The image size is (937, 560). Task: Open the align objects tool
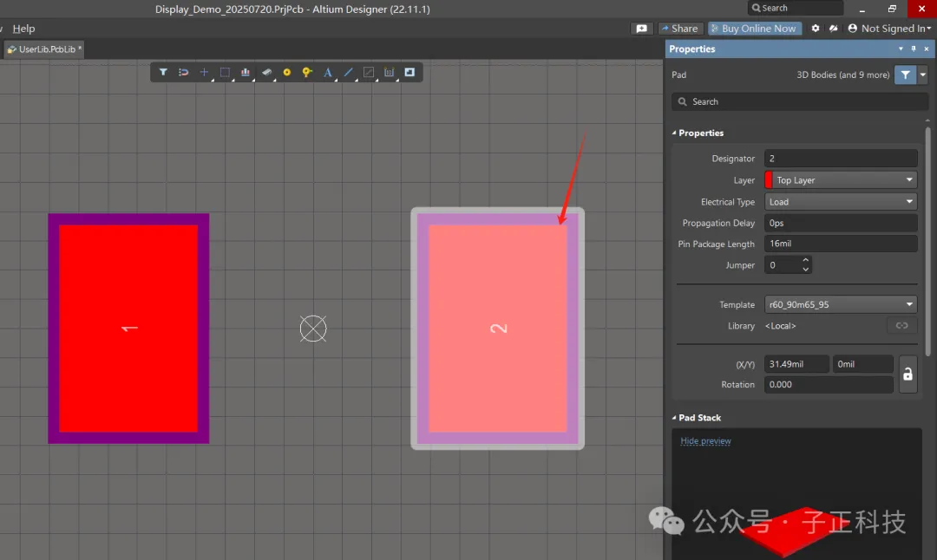point(245,72)
